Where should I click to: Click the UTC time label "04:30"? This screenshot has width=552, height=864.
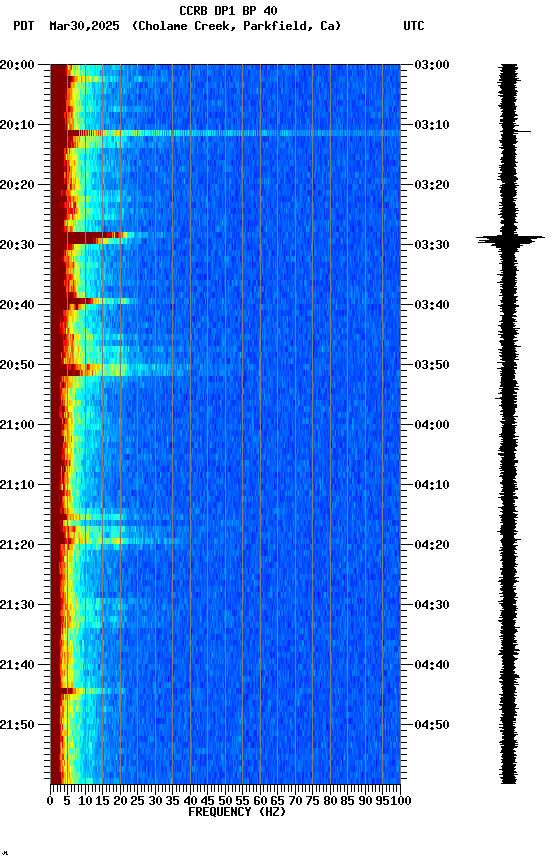[x=432, y=605]
